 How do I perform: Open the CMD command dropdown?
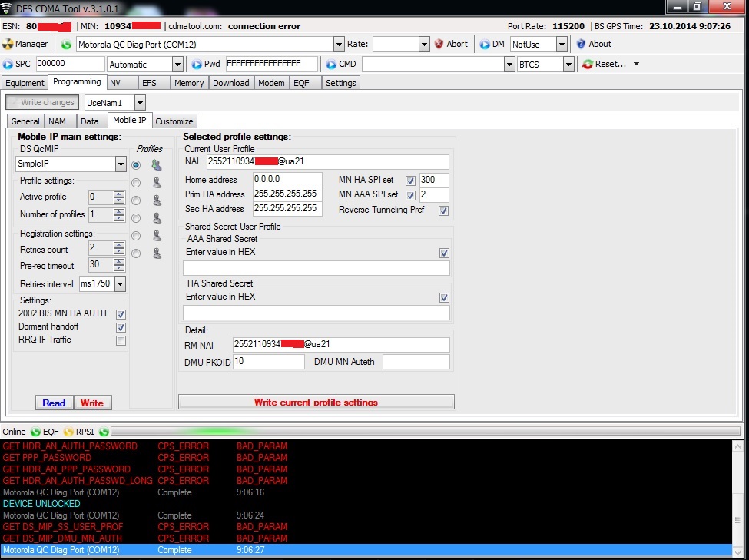(509, 65)
